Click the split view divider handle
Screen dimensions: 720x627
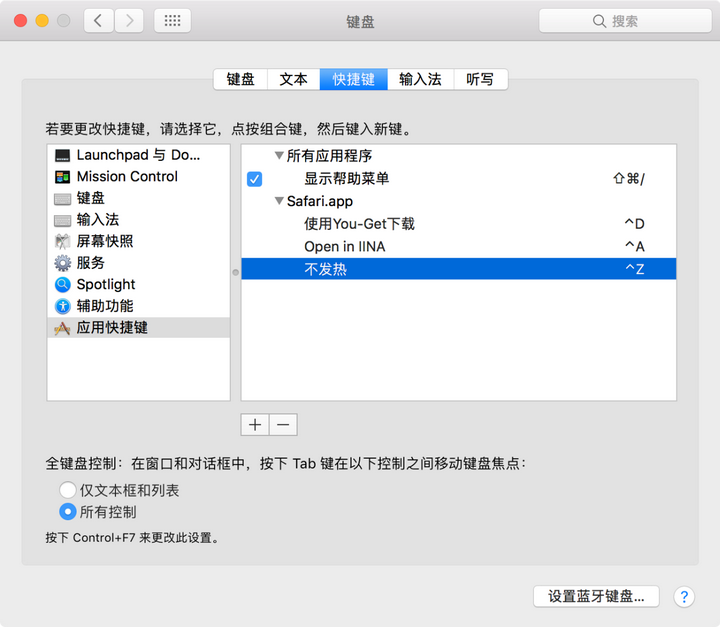tap(236, 272)
